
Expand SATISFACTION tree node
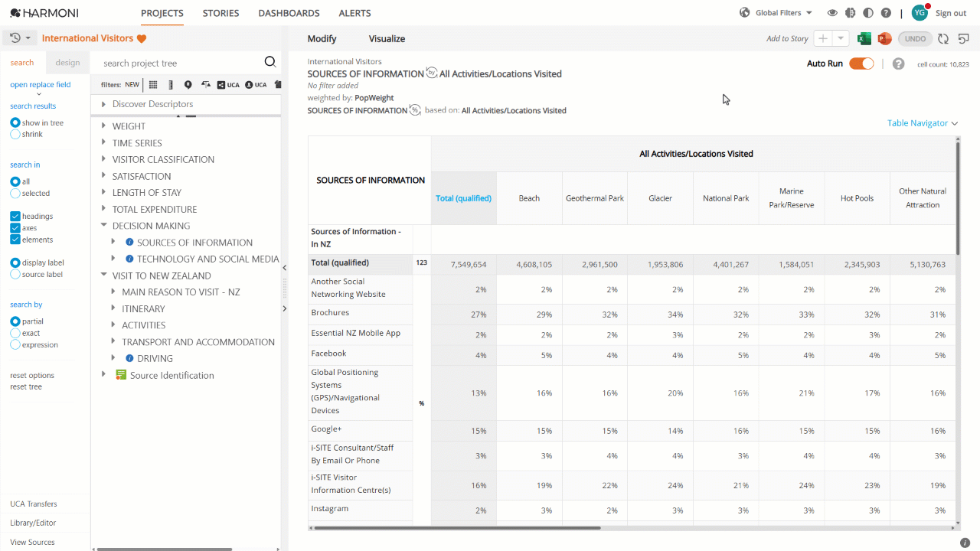(104, 176)
